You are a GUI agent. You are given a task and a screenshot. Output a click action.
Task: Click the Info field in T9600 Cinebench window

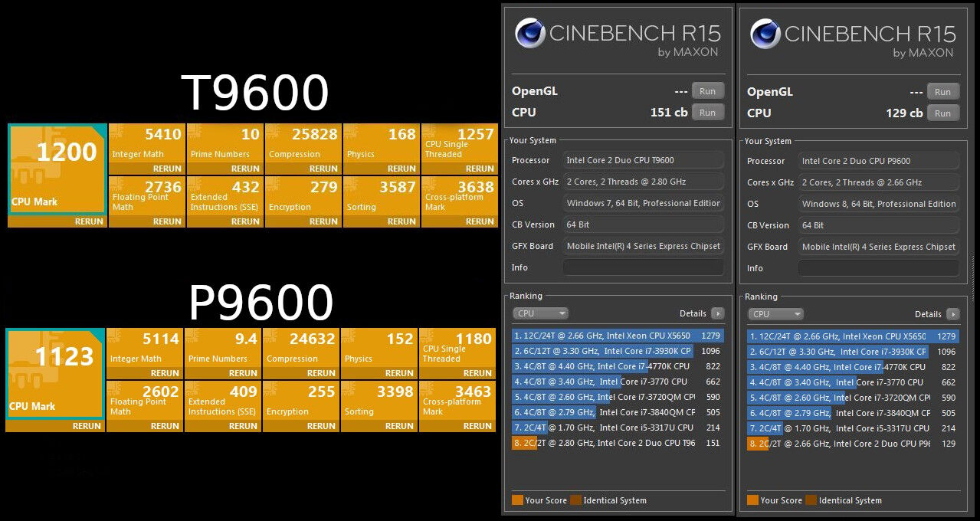coord(643,267)
